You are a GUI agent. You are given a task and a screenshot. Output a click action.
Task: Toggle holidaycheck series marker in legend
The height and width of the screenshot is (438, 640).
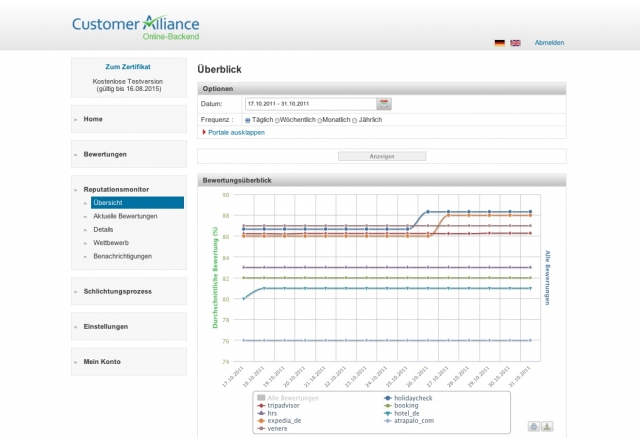point(388,398)
